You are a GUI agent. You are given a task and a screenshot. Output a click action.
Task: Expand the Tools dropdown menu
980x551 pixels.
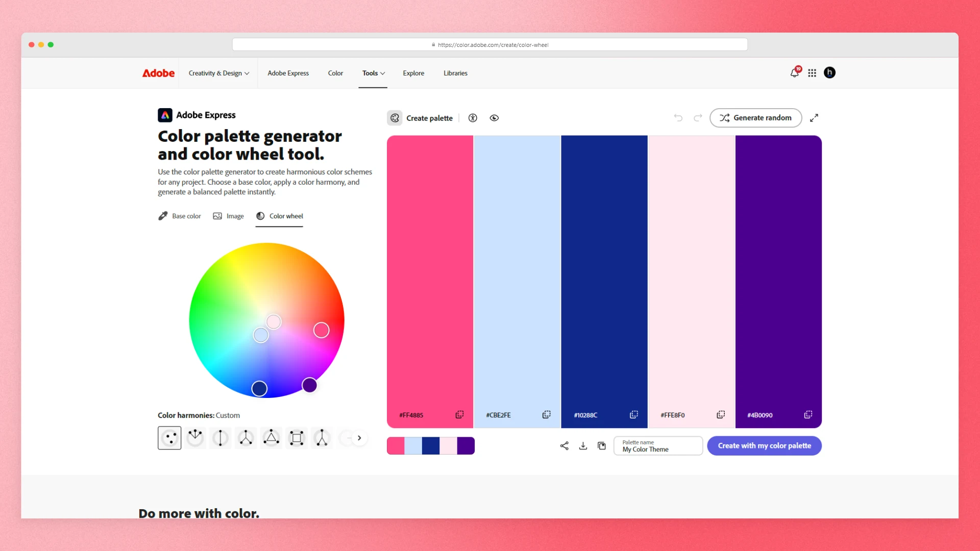click(x=374, y=73)
